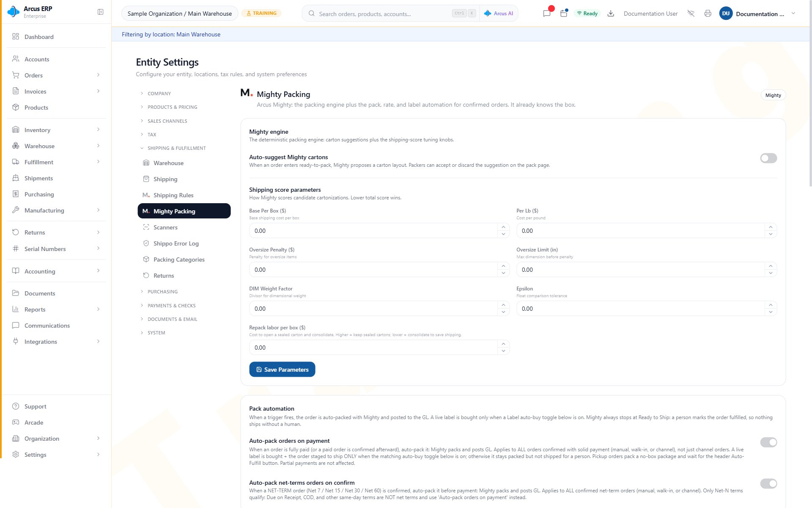Open Settings in the sidebar
Image resolution: width=812 pixels, height=508 pixels.
(56, 455)
